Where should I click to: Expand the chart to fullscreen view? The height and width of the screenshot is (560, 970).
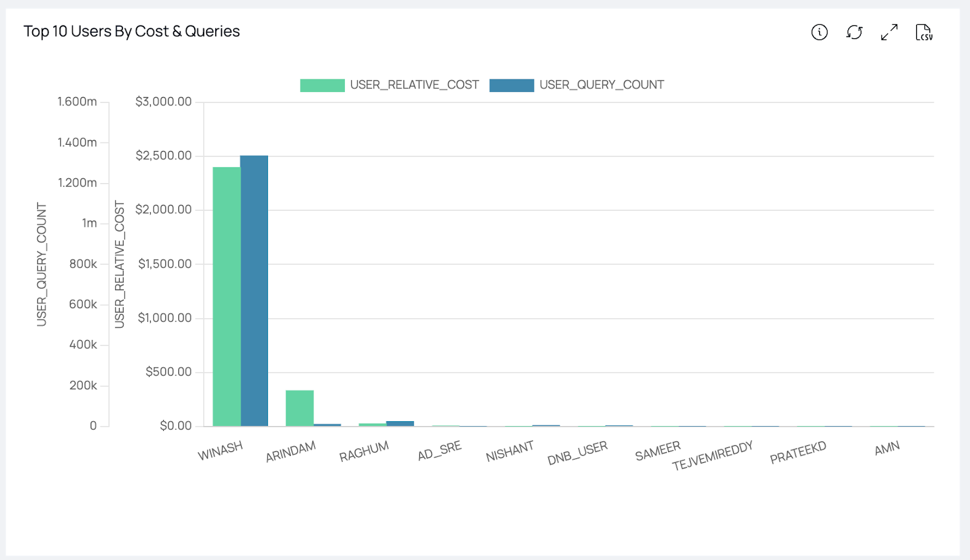tap(889, 33)
